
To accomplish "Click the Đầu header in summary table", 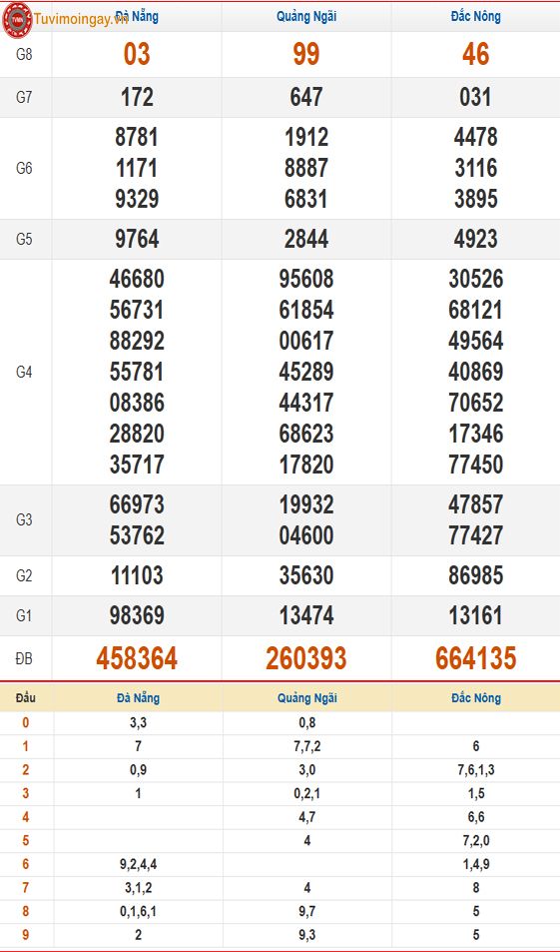I will 26,698.
